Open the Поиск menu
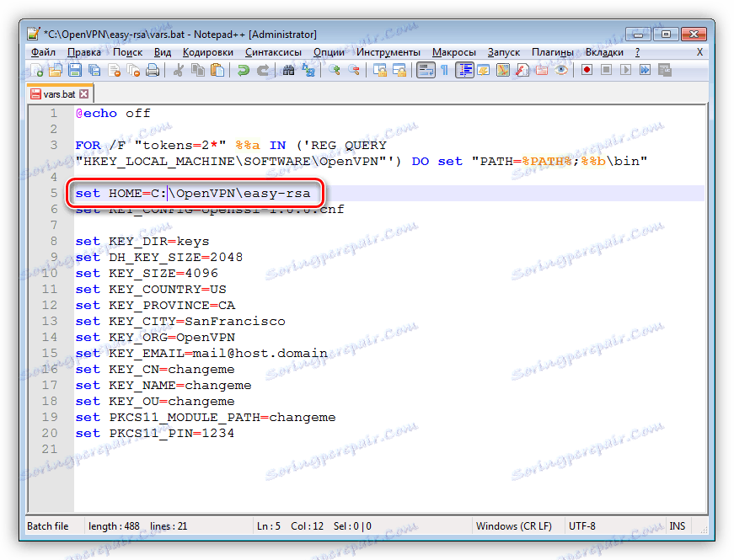Image resolution: width=734 pixels, height=560 pixels. pos(127,52)
